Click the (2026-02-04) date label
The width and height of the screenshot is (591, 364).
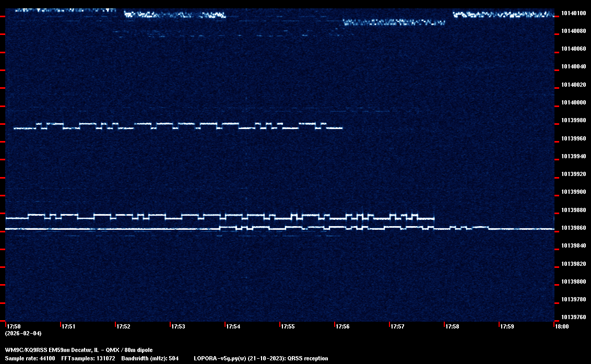23,333
